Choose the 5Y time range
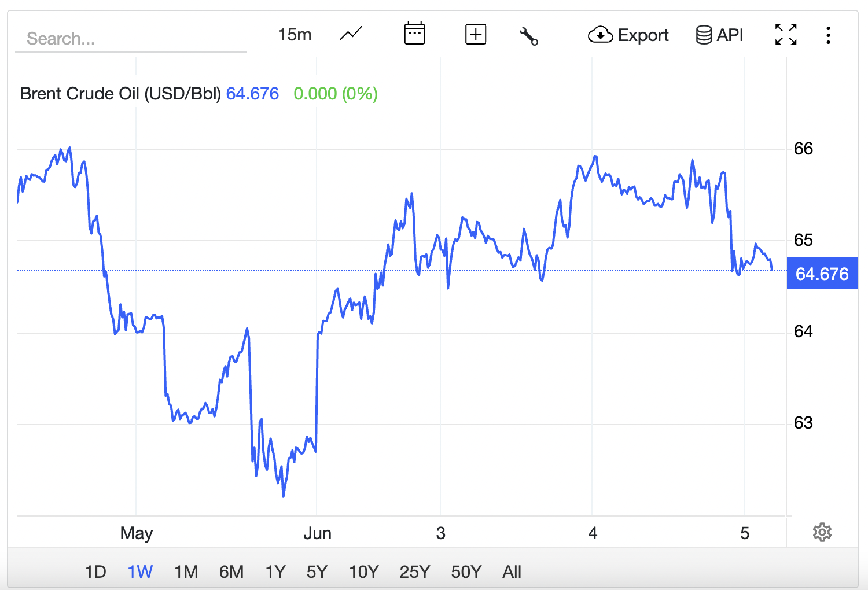Screen dimensions: 868x590 coord(317,572)
